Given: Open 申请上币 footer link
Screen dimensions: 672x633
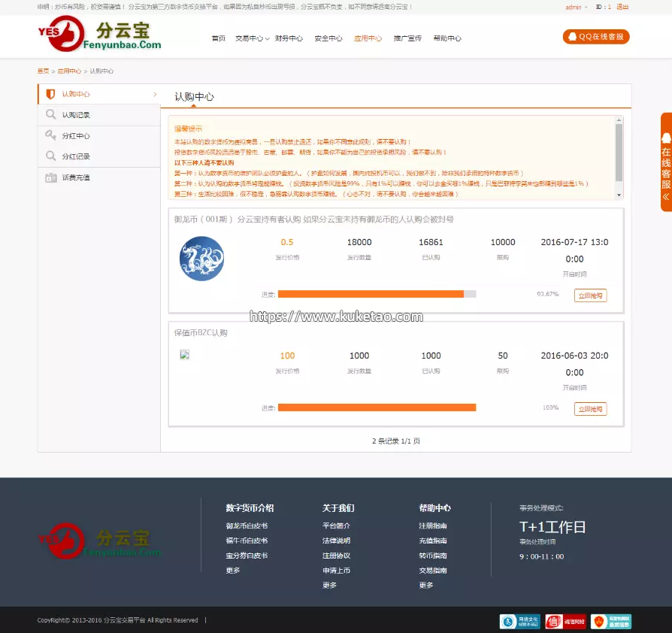Looking at the screenshot, I should [336, 571].
